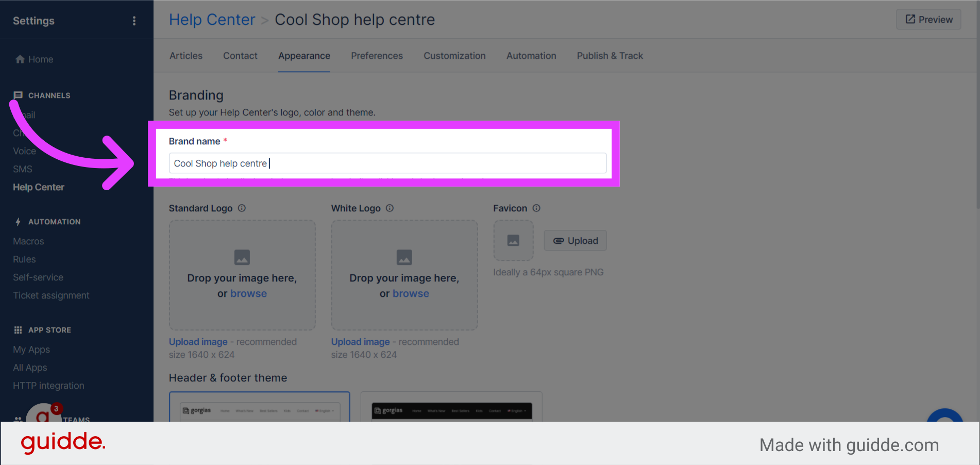Click the favicon image placeholder

513,241
